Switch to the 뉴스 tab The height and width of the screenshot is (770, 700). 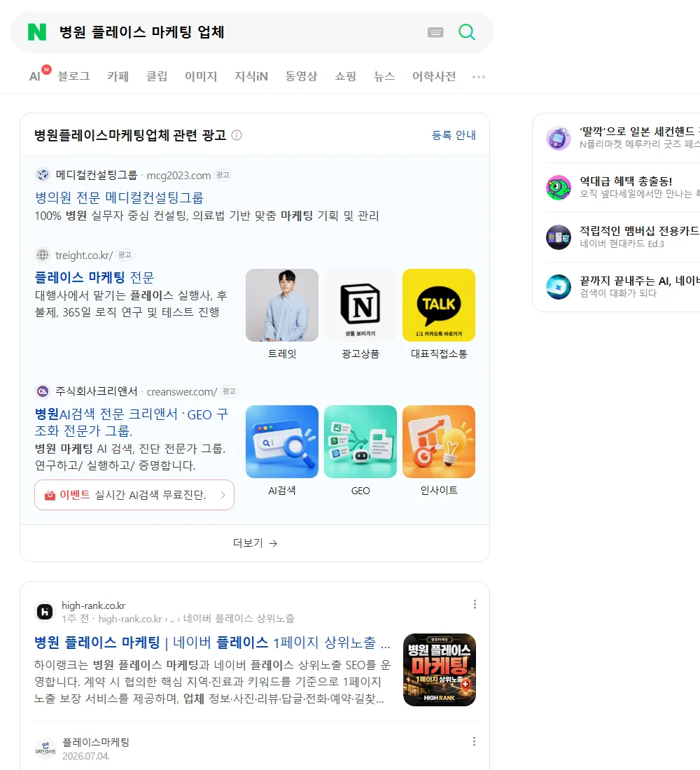coord(384,76)
